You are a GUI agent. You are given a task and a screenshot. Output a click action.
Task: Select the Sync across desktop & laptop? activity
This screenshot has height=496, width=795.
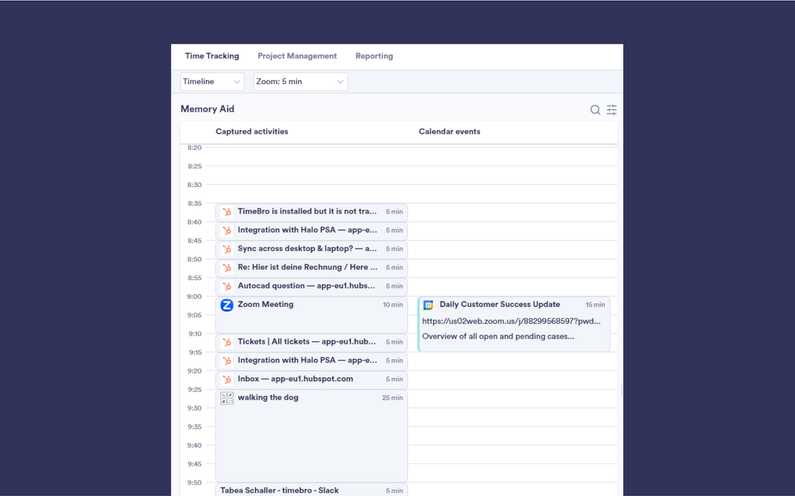311,249
